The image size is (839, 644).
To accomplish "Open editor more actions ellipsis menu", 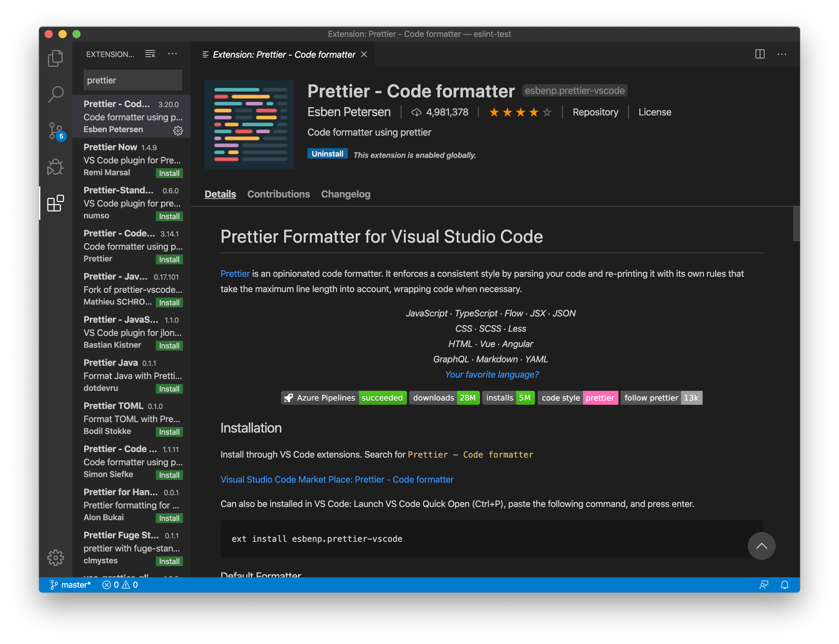I will (x=782, y=54).
